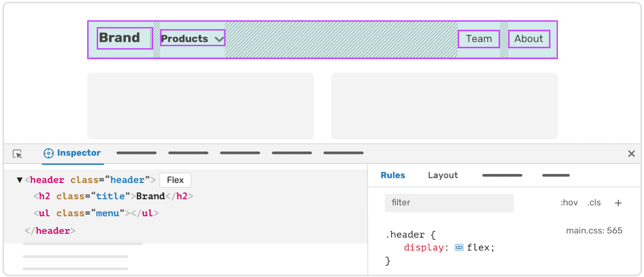This screenshot has height=277, width=644.
Task: Click the element picker cursor icon
Action: pos(17,154)
